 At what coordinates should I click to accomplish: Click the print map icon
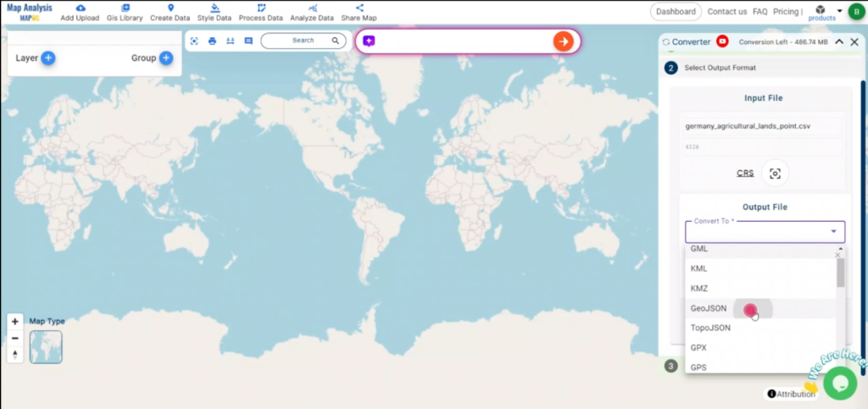(x=212, y=41)
